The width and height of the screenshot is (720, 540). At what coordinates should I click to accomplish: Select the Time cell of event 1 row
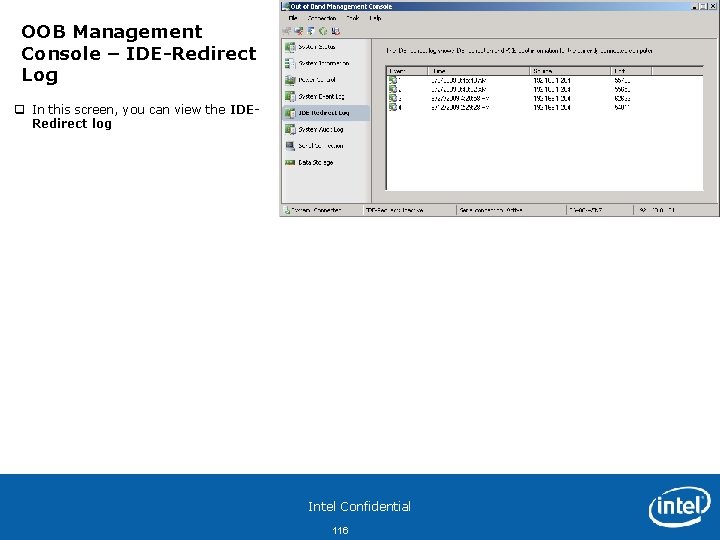point(458,80)
